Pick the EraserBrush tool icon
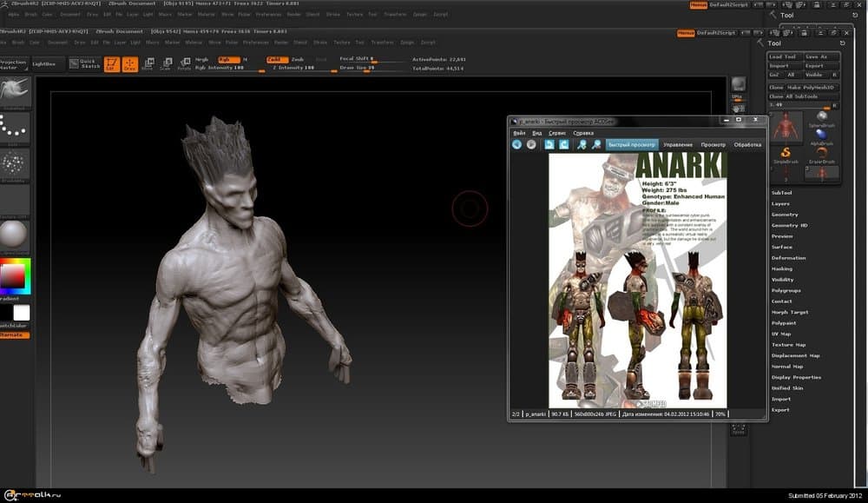Image resolution: width=868 pixels, height=503 pixels. (x=821, y=154)
